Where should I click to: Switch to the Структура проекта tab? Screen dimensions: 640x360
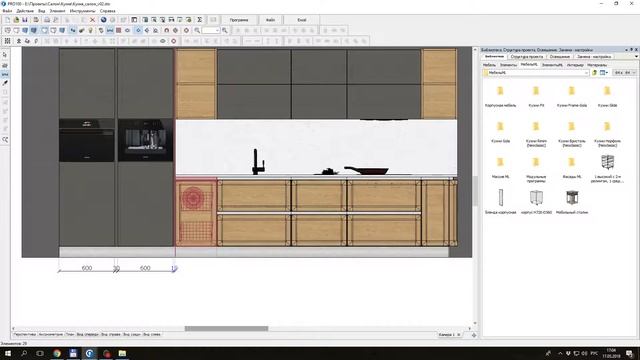[x=527, y=57]
